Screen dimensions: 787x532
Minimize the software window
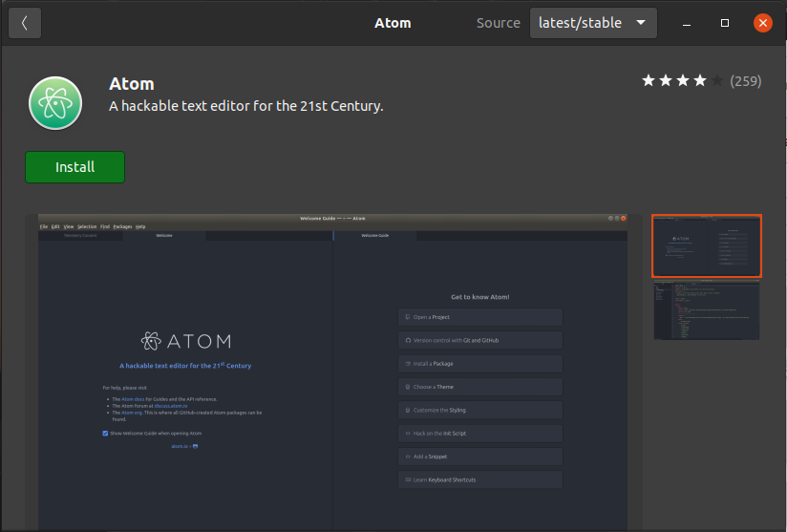687,23
